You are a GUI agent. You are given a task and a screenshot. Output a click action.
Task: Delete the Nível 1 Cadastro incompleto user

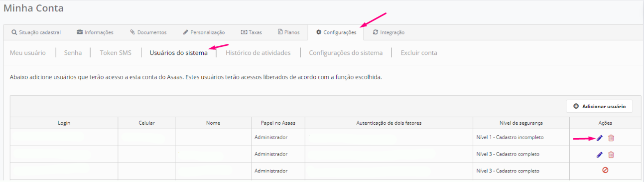(x=611, y=138)
